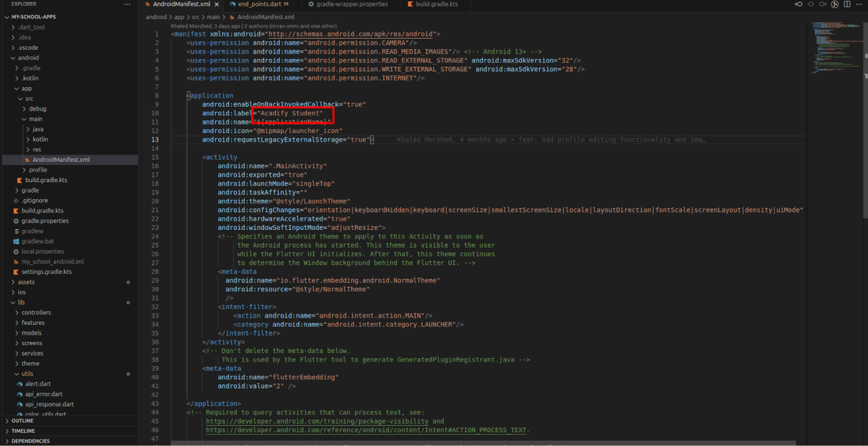
Task: Expand the OUTLINE section
Action: point(22,421)
